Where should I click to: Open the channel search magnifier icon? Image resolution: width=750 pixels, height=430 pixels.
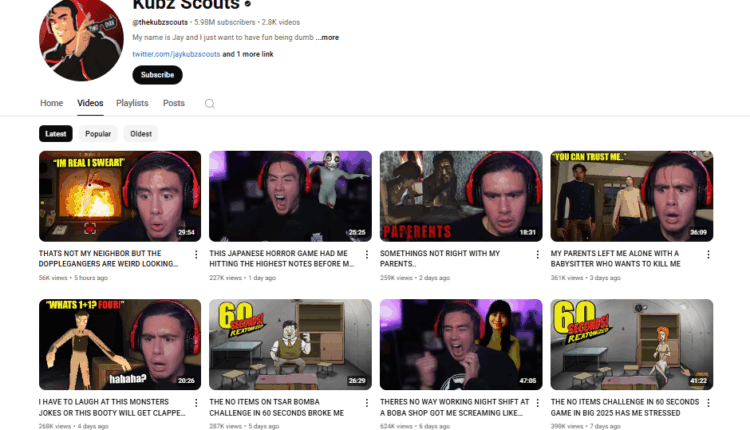click(210, 104)
